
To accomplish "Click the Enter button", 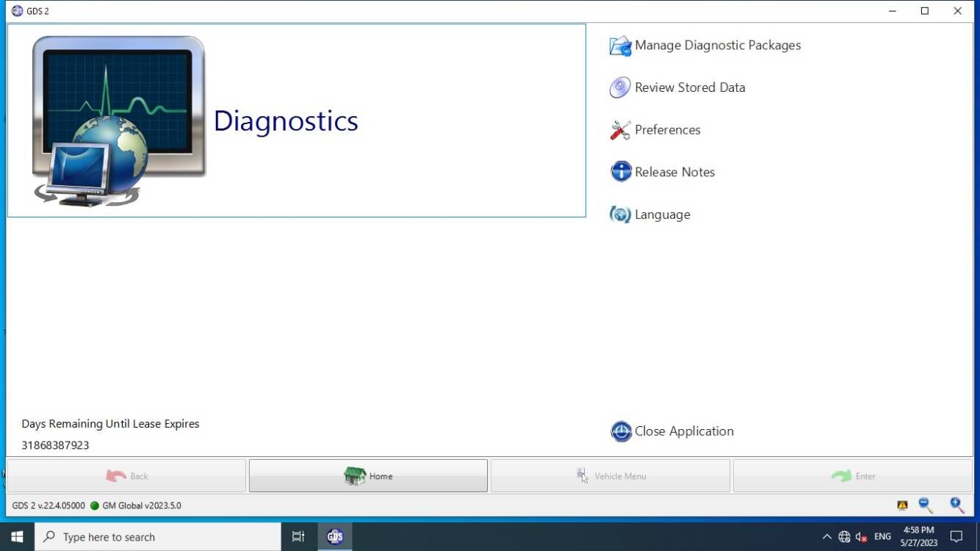I will pos(853,476).
